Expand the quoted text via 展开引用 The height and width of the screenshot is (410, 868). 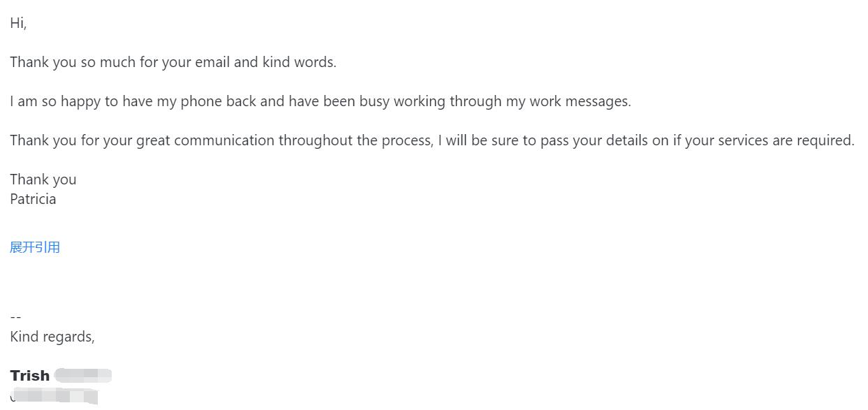(35, 247)
